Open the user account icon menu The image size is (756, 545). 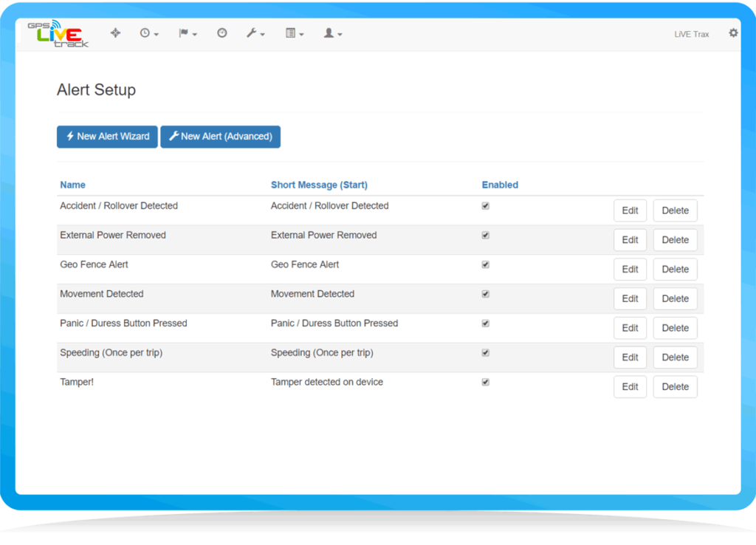coord(333,33)
